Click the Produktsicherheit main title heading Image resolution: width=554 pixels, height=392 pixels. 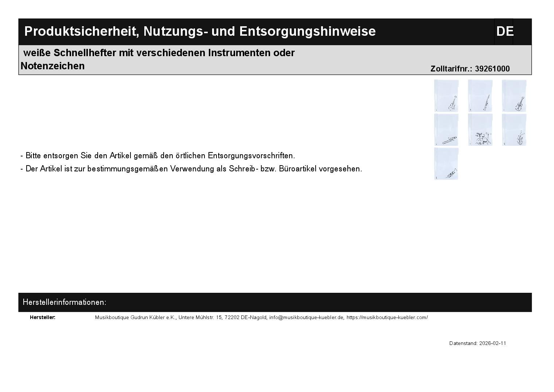click(x=200, y=32)
